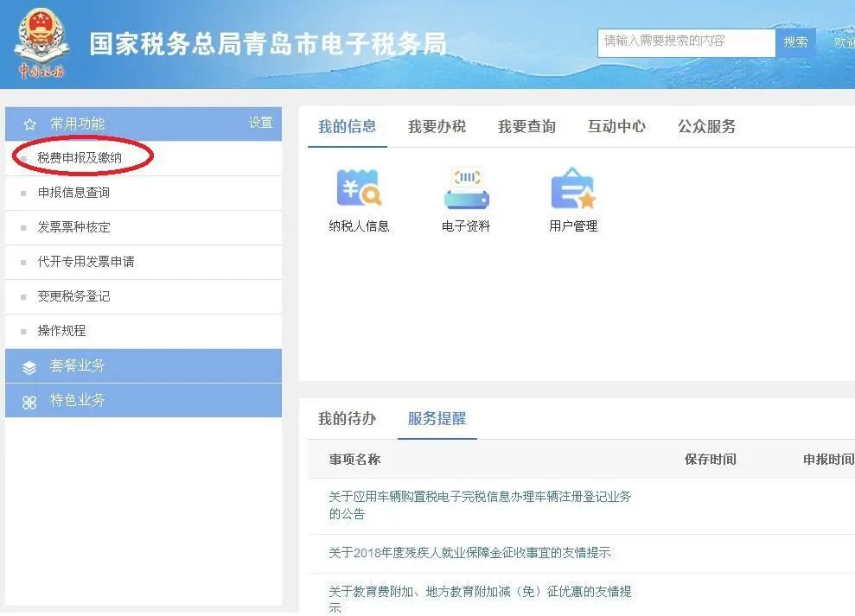Click the clover icon beside 特色业务

tap(29, 403)
